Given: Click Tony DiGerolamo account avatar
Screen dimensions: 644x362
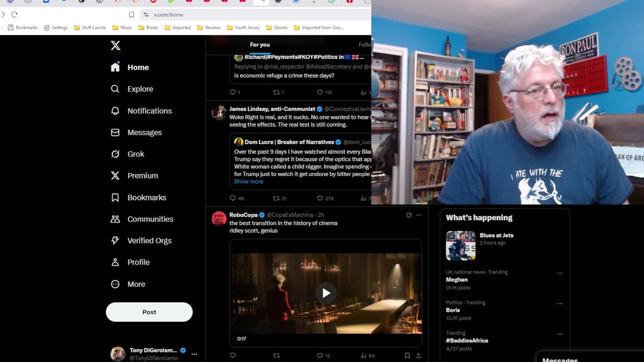Looking at the screenshot, I should (118, 354).
